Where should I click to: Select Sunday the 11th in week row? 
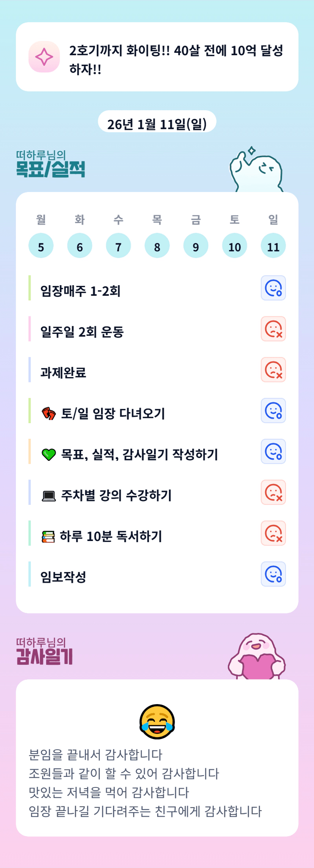[273, 246]
